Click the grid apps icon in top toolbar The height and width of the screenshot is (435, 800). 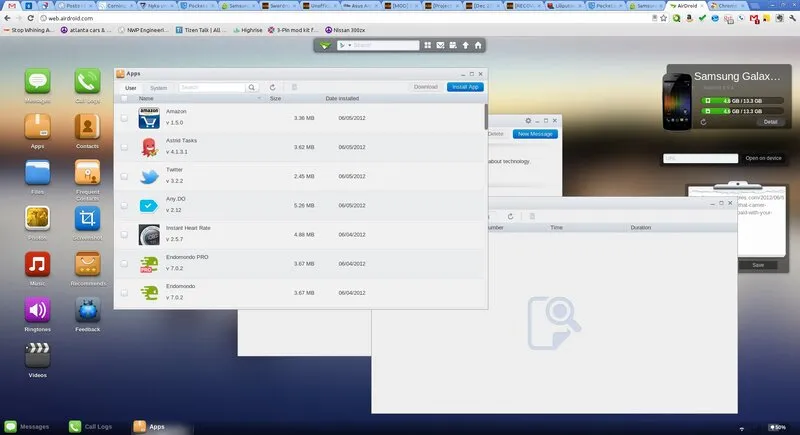(428, 45)
